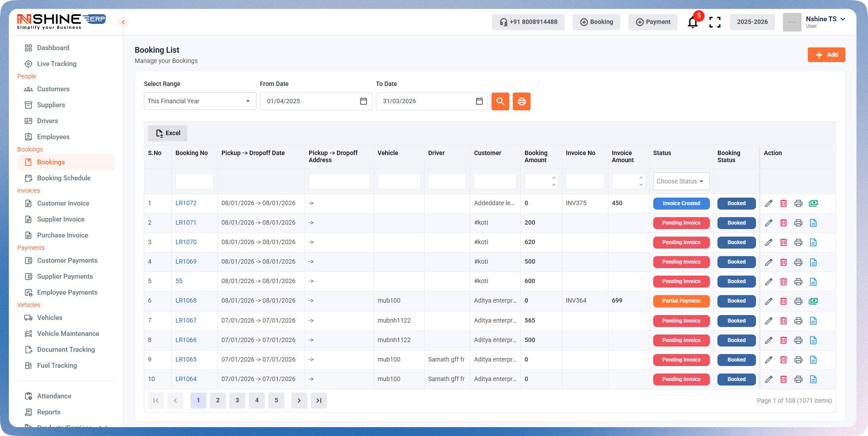
Task: Open the Choose Status filter dropdown
Action: point(681,181)
